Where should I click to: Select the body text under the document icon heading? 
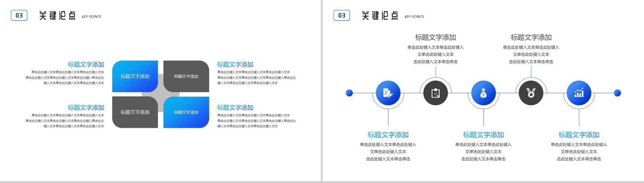(388, 152)
